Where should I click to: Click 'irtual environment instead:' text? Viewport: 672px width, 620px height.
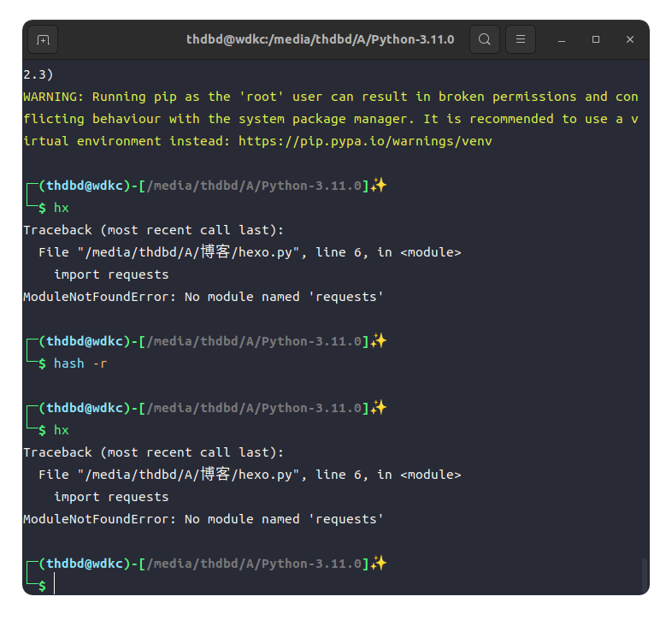point(127,141)
